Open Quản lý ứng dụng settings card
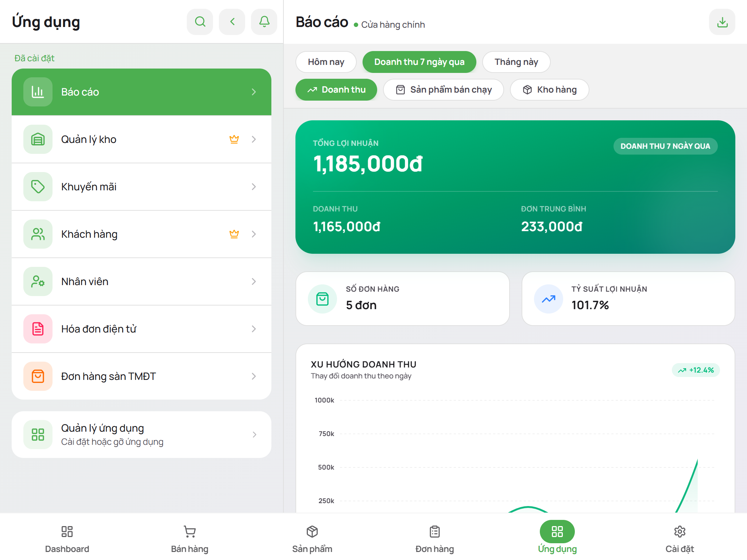Viewport: 747px width, 560px height. click(142, 435)
